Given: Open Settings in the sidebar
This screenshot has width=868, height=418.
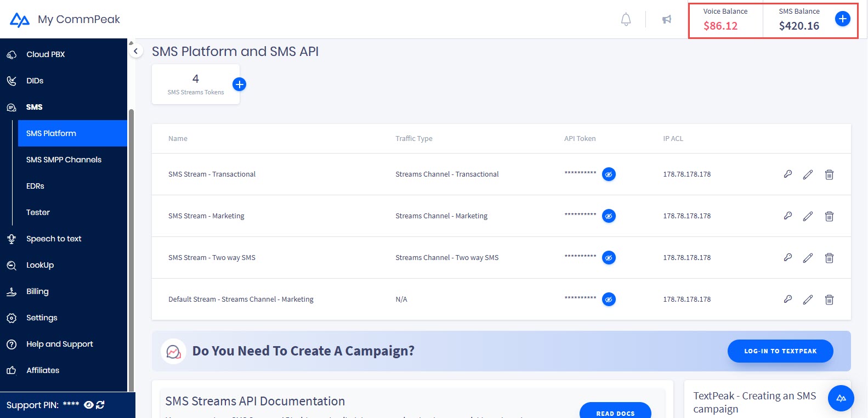Looking at the screenshot, I should pyautogui.click(x=42, y=318).
